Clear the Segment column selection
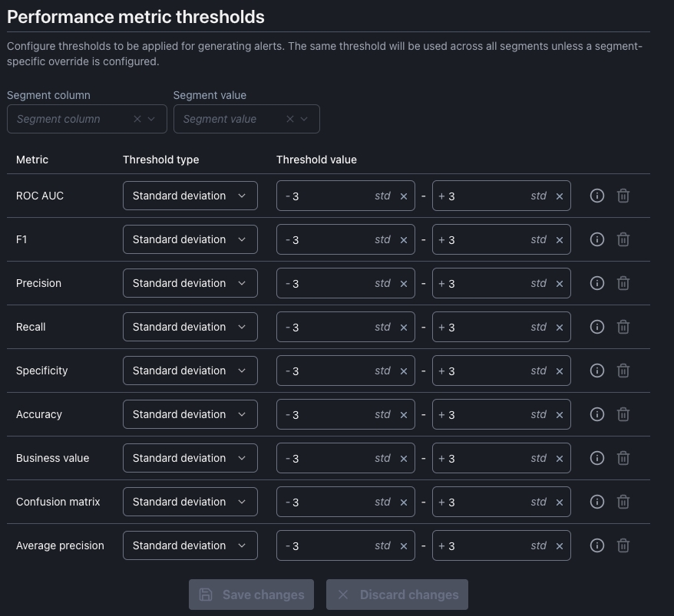The image size is (674, 616). [x=137, y=119]
